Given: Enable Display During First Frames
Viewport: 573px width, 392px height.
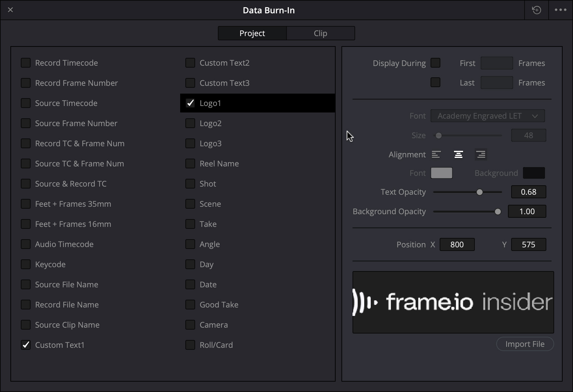Looking at the screenshot, I should click(x=435, y=63).
